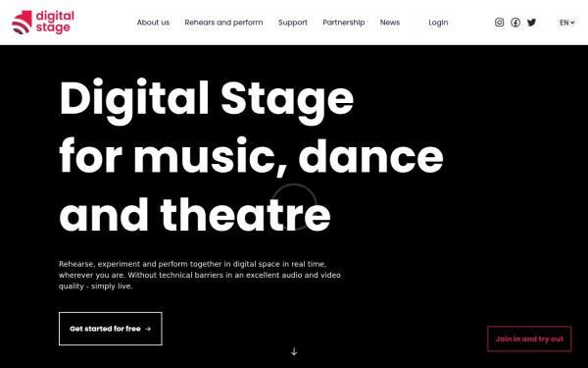Image resolution: width=588 pixels, height=368 pixels.
Task: Expand the EN language dropdown
Action: click(566, 23)
